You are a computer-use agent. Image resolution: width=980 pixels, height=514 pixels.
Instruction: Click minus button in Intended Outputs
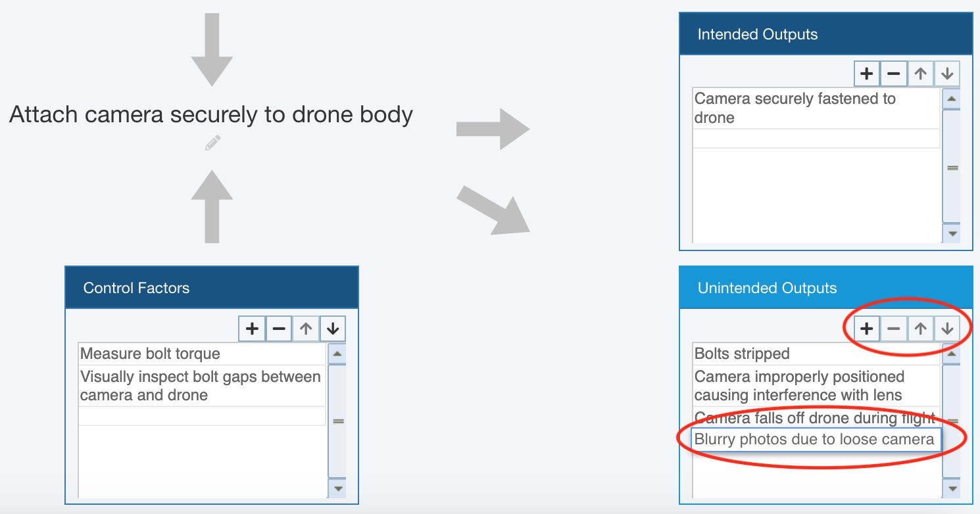[893, 74]
